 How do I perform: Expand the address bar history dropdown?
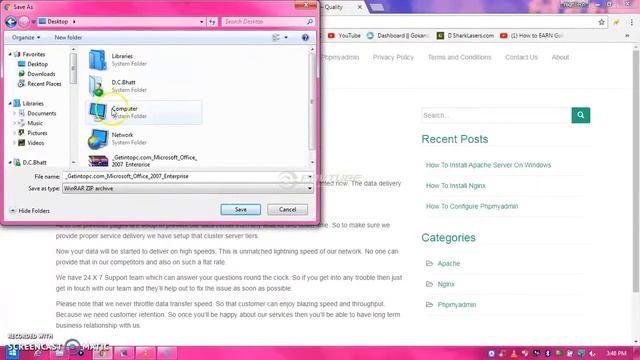[x=202, y=22]
